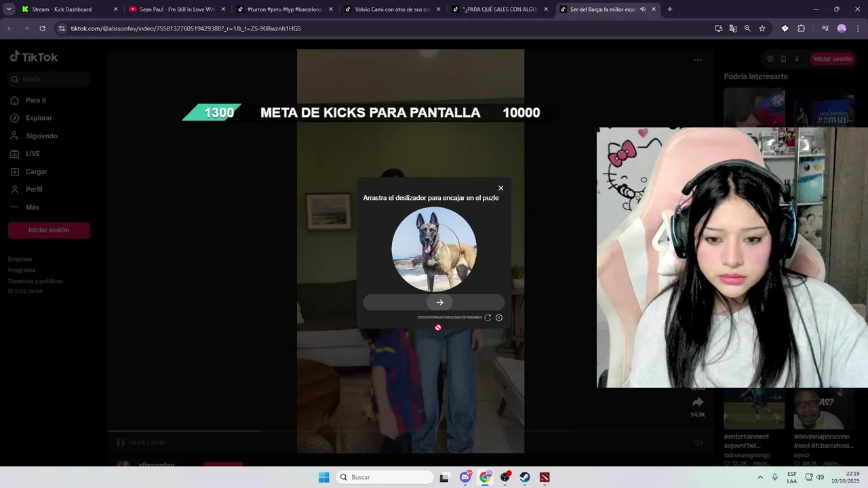Open Dota 2 from the taskbar
Image resolution: width=868 pixels, height=488 pixels.
(545, 477)
